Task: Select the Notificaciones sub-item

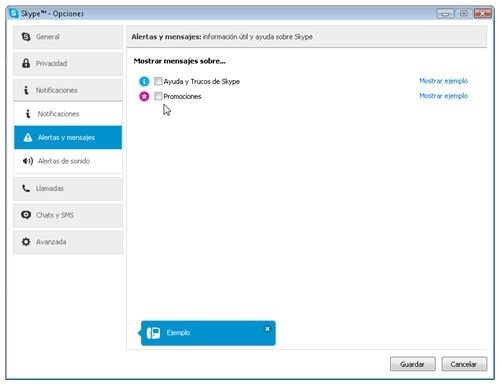Action: click(68, 114)
